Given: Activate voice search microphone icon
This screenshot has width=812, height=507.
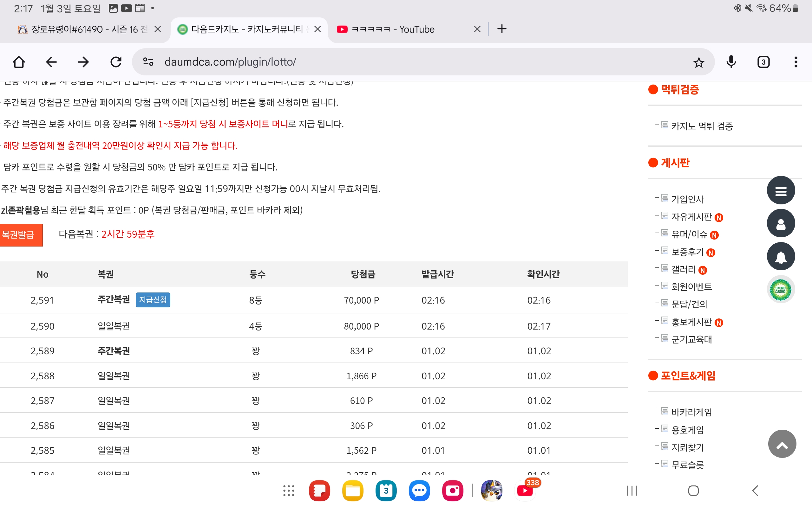Looking at the screenshot, I should [731, 62].
